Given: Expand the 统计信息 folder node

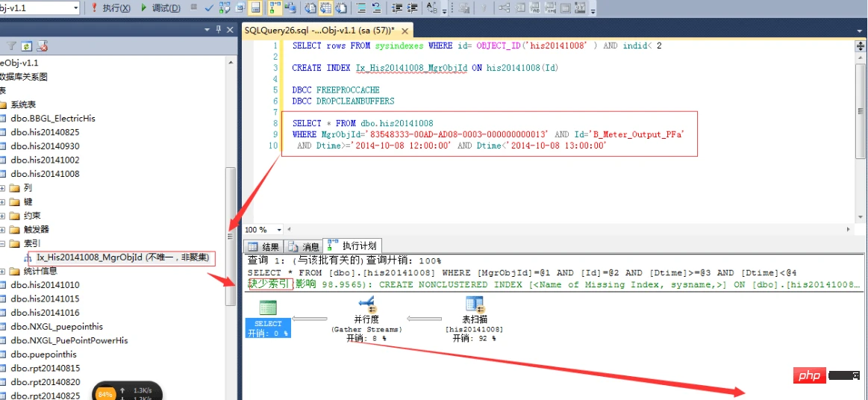Looking at the screenshot, I should point(3,272).
